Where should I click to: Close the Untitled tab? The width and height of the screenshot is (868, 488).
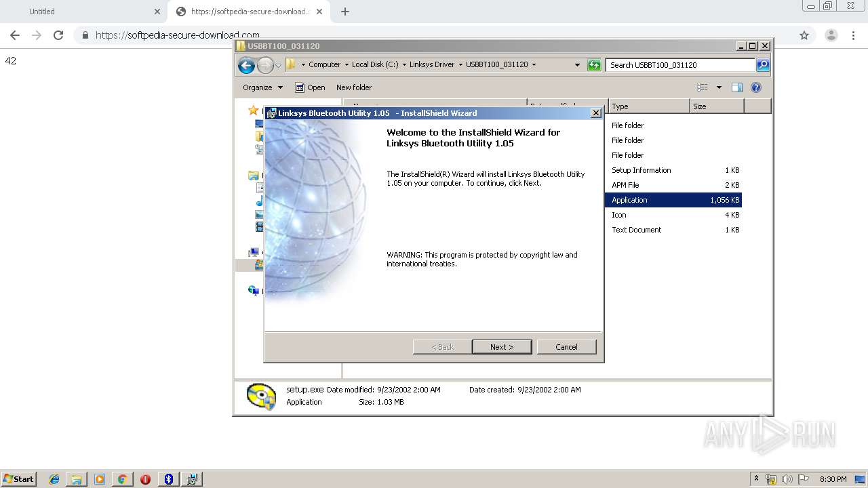click(157, 12)
